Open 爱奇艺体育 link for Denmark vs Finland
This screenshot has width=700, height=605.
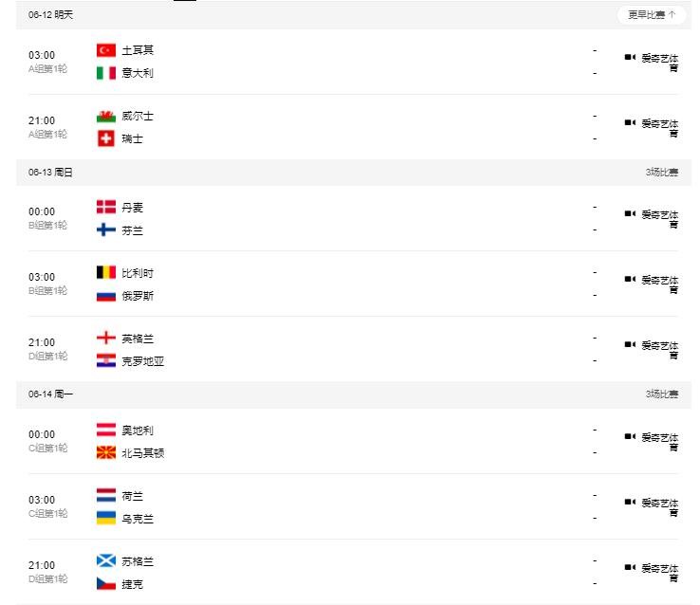660,218
